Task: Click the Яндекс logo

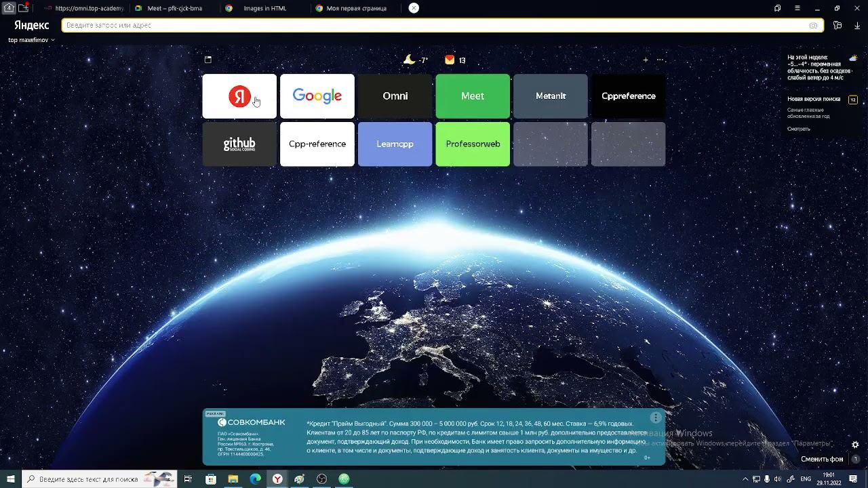Action: click(31, 25)
